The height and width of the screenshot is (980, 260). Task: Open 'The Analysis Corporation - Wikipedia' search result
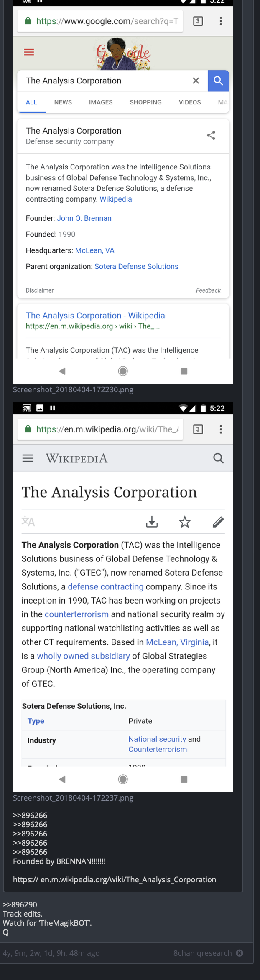click(95, 316)
